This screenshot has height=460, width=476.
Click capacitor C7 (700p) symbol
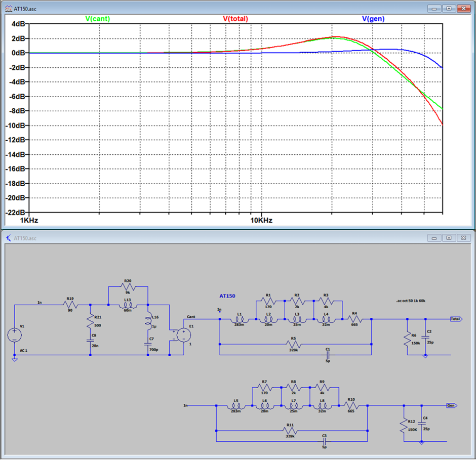point(148,344)
